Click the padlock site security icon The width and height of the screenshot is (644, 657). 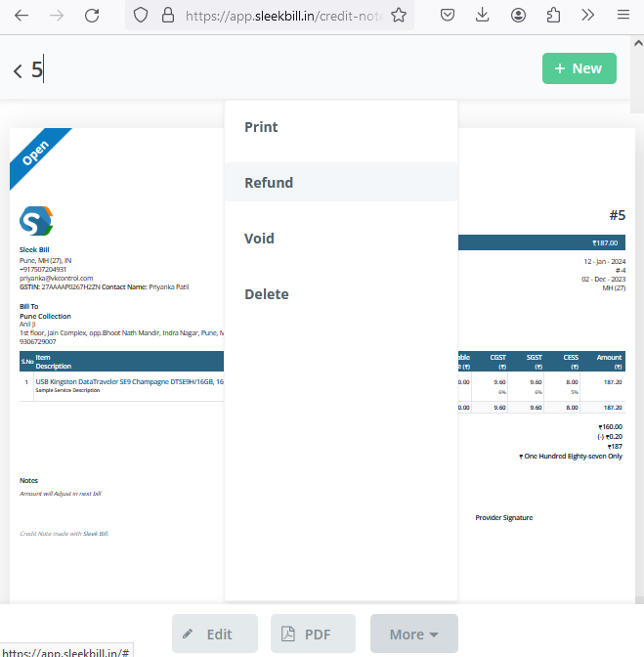click(166, 16)
